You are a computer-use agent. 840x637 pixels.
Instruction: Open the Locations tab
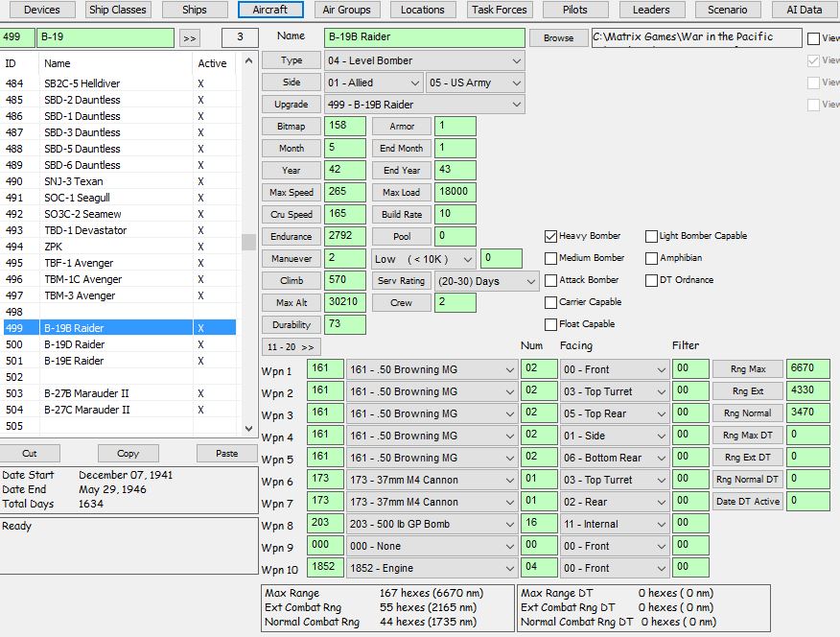tap(423, 10)
